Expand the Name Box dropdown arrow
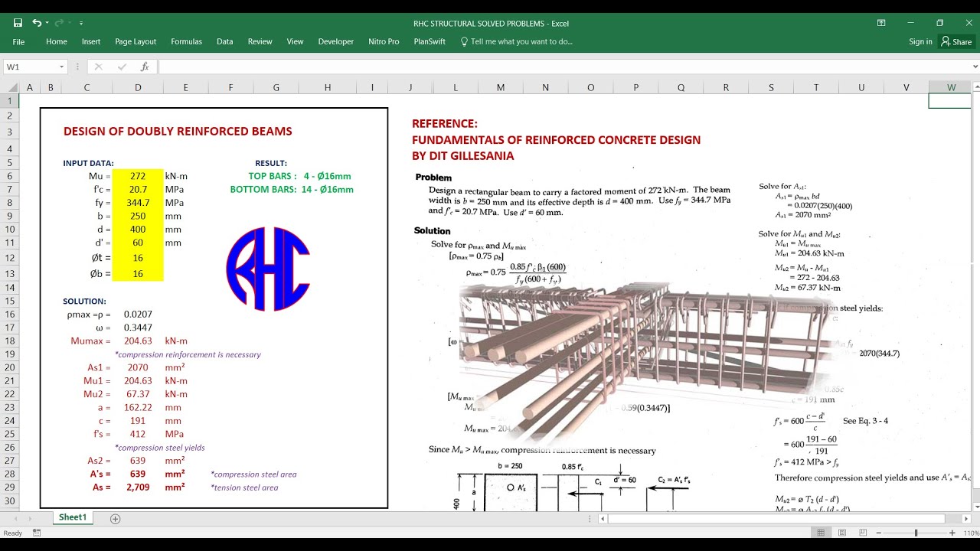The image size is (980, 551). 62,67
